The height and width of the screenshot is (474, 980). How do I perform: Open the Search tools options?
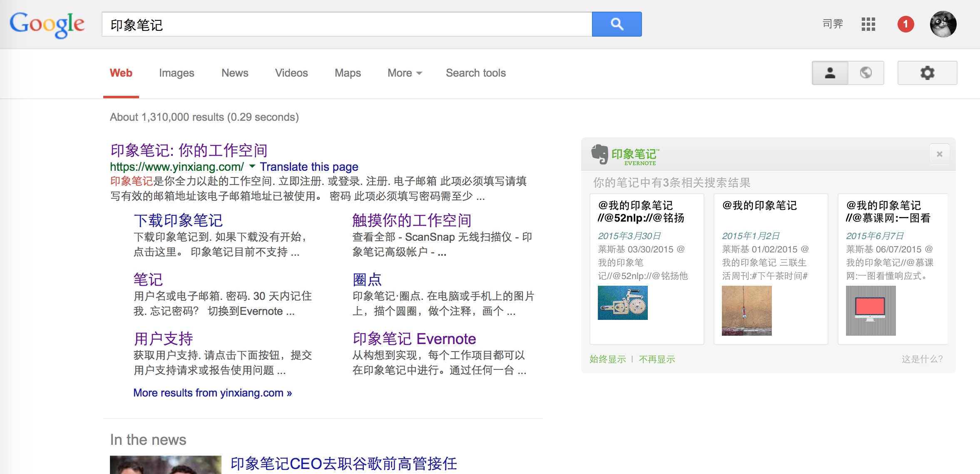[475, 73]
